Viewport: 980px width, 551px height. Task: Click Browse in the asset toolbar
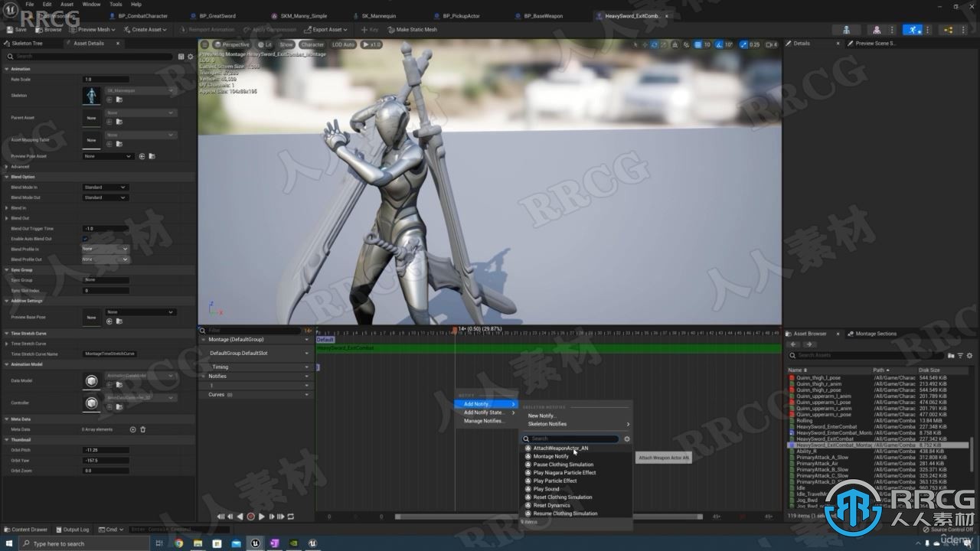click(x=48, y=30)
